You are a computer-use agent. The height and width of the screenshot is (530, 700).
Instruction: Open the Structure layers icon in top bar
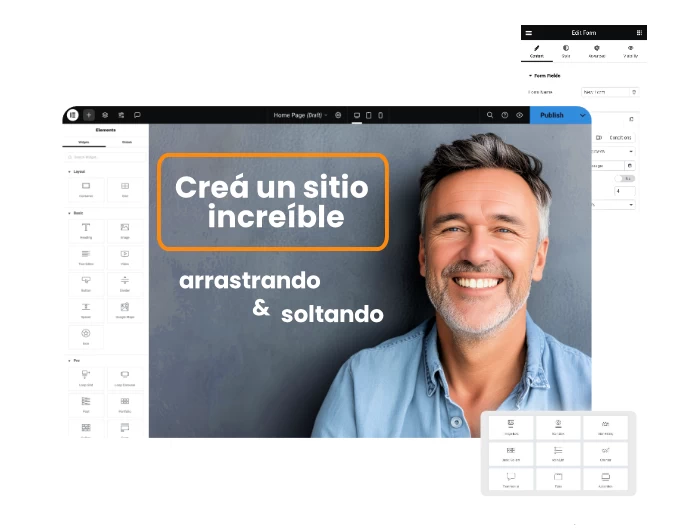pos(105,115)
